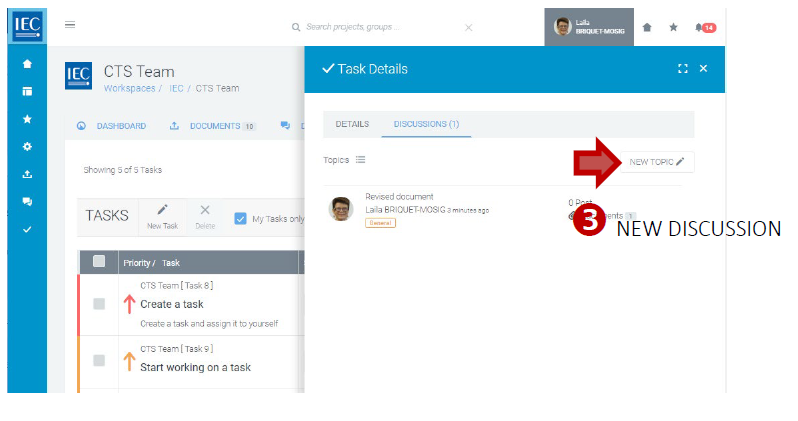Open the Revised document discussion topic
Screen dimensions: 798x421
click(399, 197)
